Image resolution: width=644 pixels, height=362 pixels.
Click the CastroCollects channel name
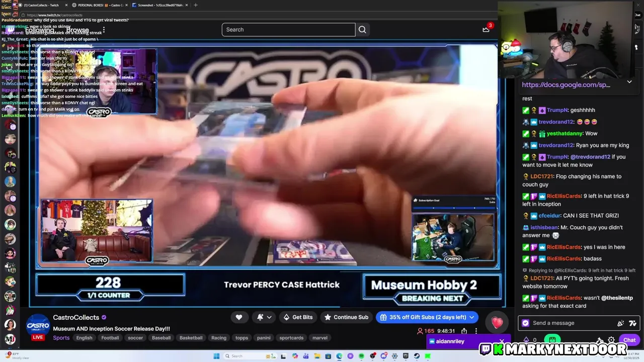point(76,318)
